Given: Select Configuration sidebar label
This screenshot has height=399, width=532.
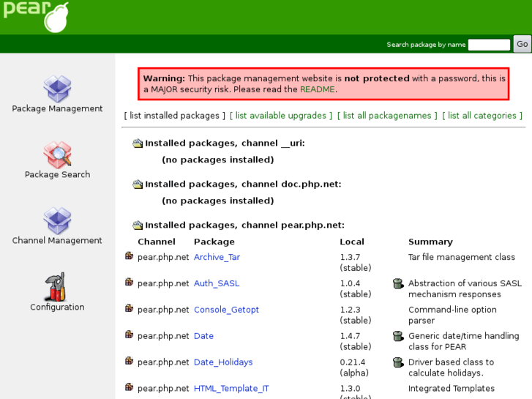Looking at the screenshot, I should click(57, 307).
